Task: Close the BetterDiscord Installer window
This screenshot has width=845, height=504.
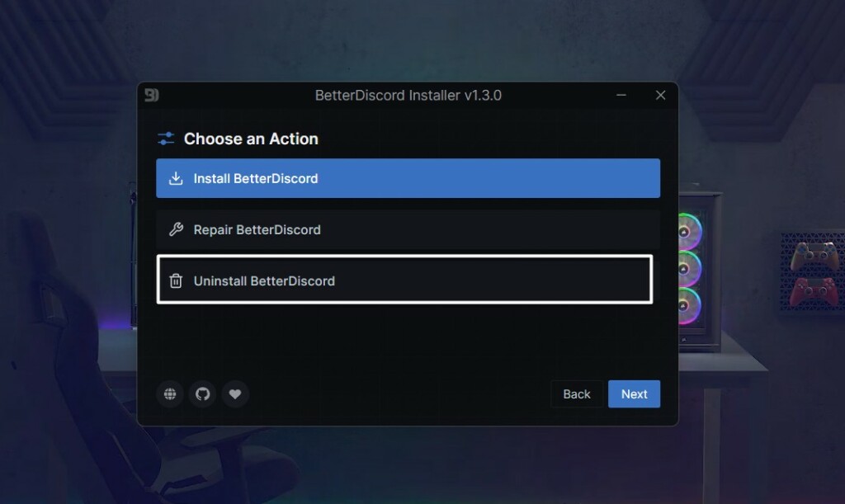Action: pyautogui.click(x=660, y=96)
